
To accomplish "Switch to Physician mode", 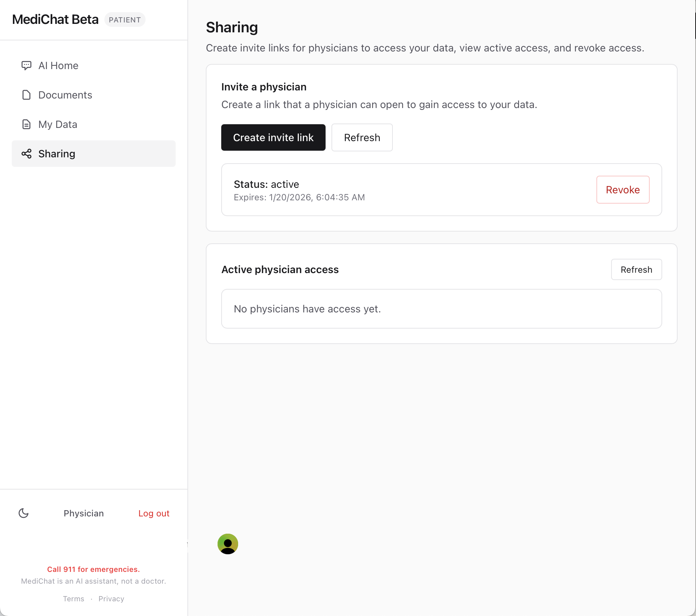I will 83,513.
